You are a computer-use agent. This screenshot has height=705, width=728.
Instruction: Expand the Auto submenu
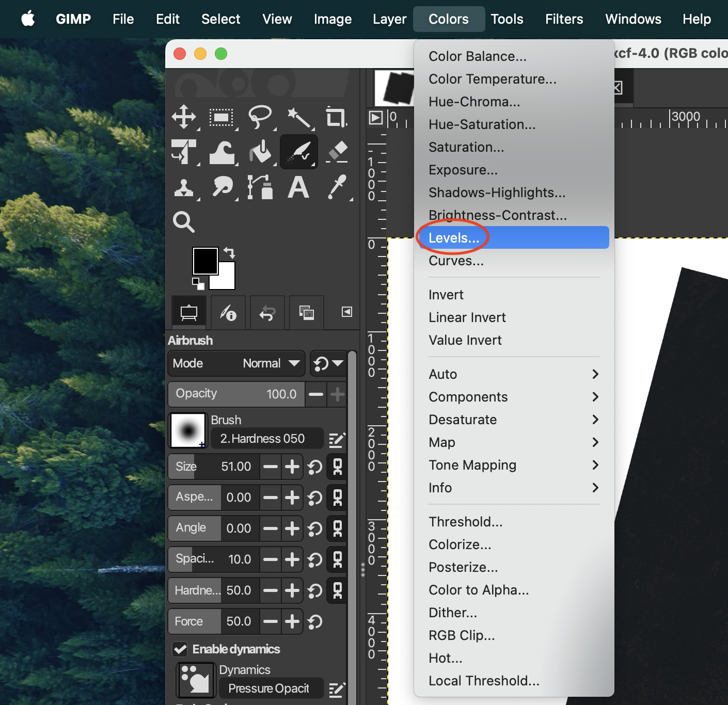514,374
